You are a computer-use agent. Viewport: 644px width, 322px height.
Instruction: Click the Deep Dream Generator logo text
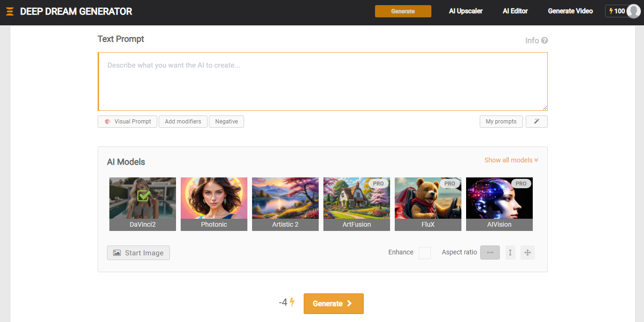pyautogui.click(x=76, y=11)
